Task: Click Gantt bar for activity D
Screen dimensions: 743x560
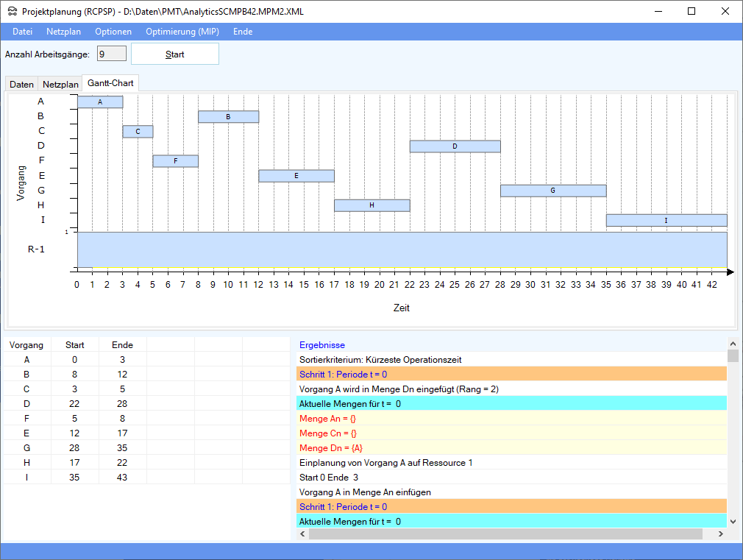Action: coord(455,146)
